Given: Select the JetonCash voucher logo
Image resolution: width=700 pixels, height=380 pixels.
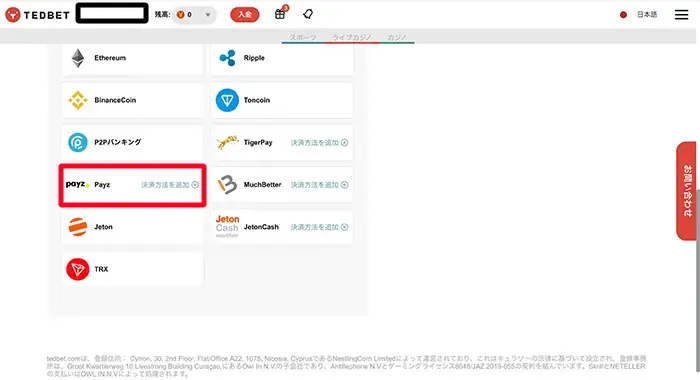Looking at the screenshot, I should pos(227,226).
